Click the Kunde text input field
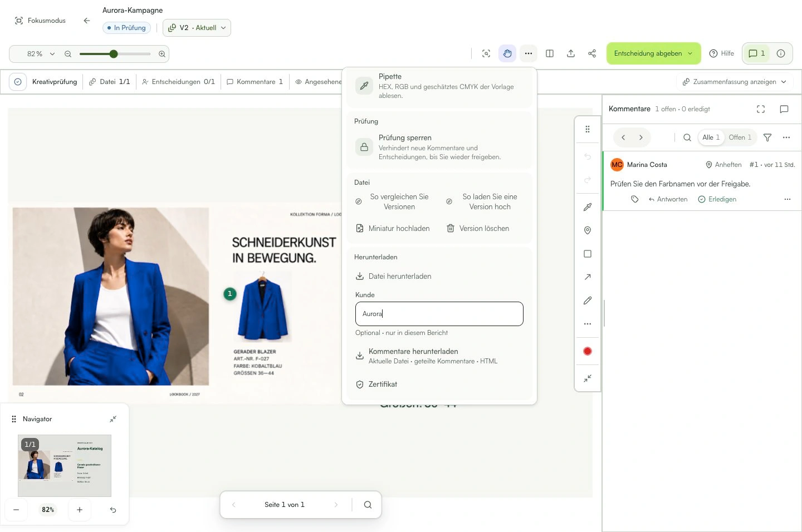This screenshot has height=532, width=802. 439,314
